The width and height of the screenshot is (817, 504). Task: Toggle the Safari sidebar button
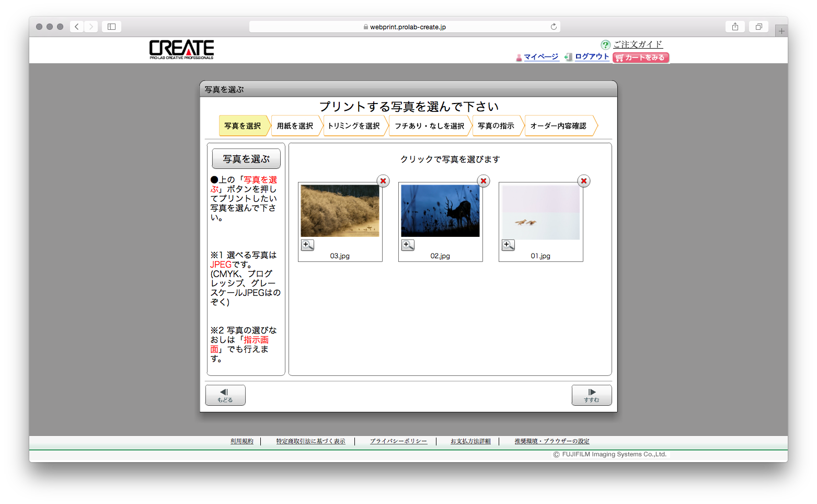(112, 27)
